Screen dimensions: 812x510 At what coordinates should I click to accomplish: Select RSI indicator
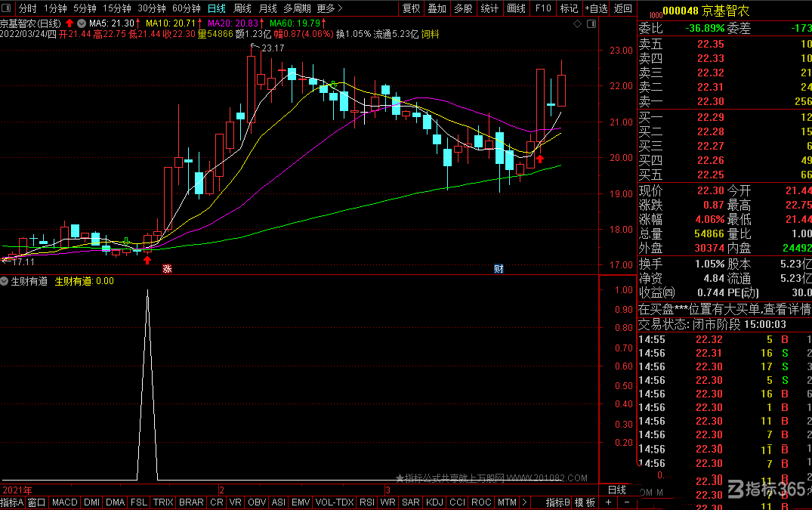[x=367, y=502]
